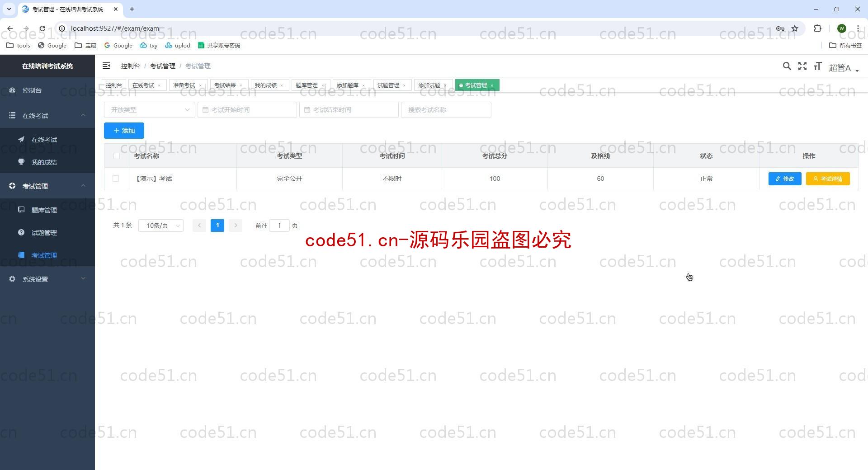Open Chrome's three-dot menu
Screen dimensions: 868x470
(x=858, y=28)
